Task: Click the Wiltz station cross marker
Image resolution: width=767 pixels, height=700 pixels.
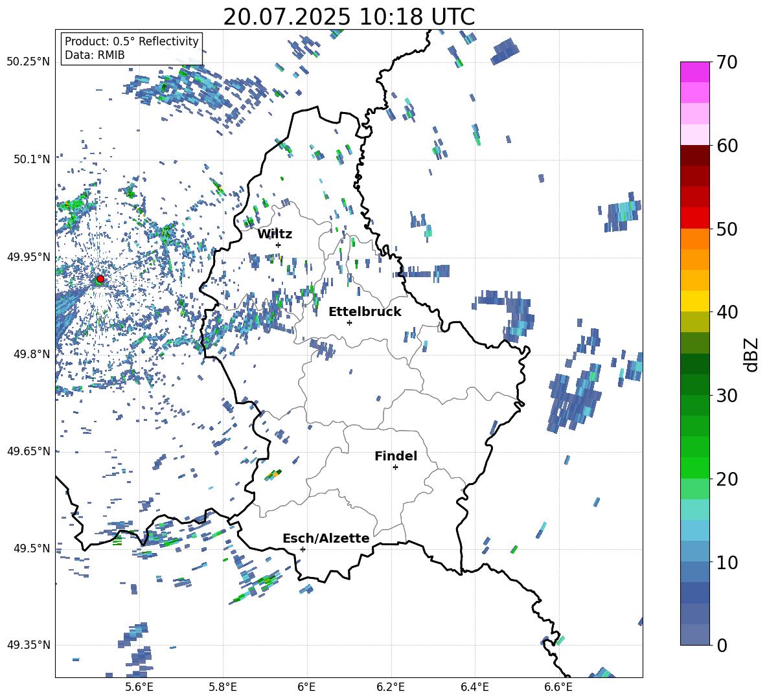Action: click(279, 245)
